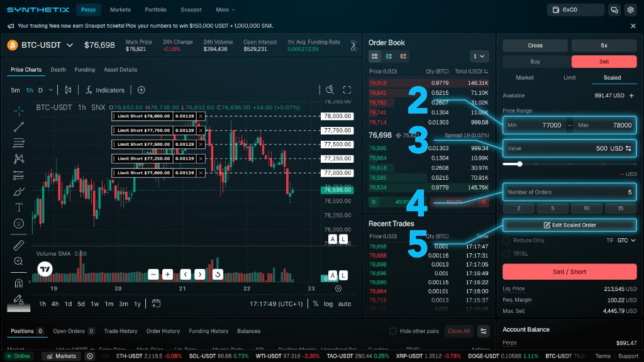644x362 pixels.
Task: Click the swap USD currency icon in Value
Action: coord(628,148)
